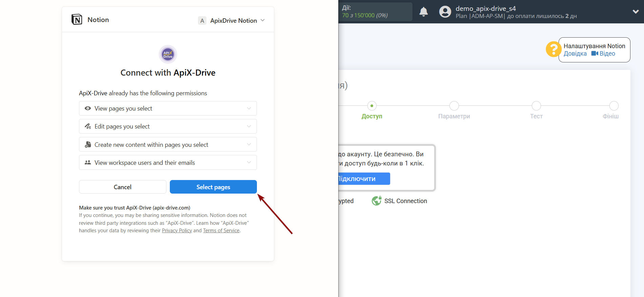Expand Edit pages you select permission
644x297 pixels.
[x=168, y=126]
